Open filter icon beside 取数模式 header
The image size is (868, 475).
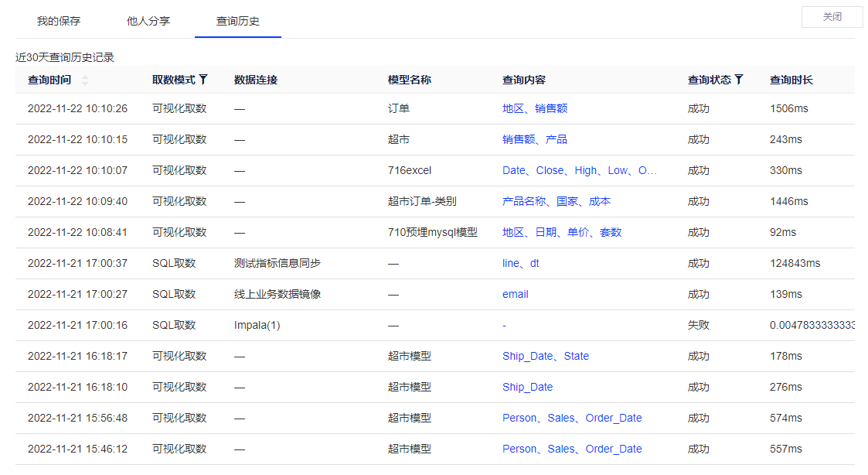[203, 79]
